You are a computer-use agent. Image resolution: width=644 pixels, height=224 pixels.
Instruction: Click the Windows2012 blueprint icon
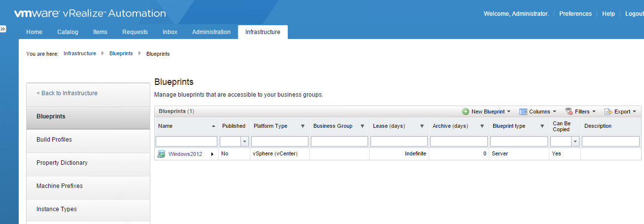[x=161, y=154]
